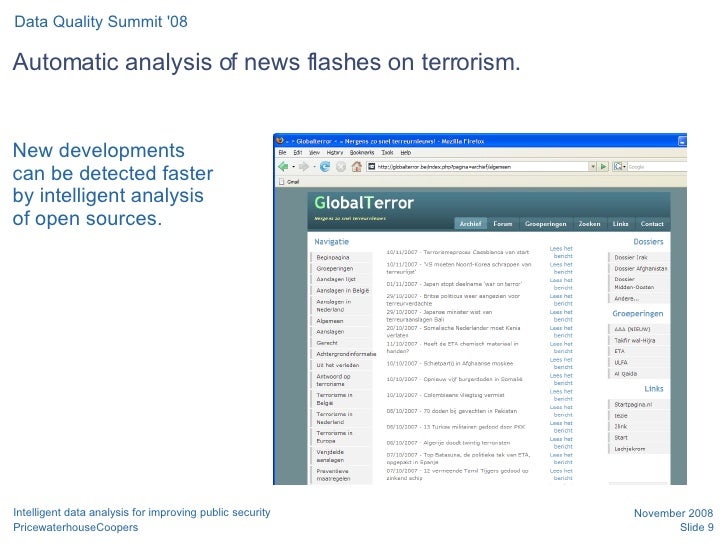Open the Tools menu
The image size is (728, 546).
pos(387,153)
